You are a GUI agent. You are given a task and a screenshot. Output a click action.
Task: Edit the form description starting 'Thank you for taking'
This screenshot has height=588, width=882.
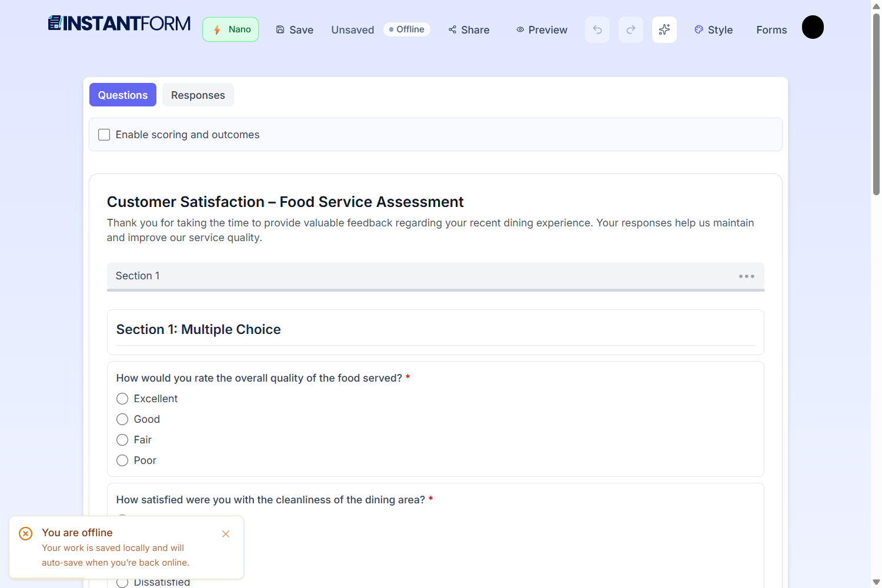430,230
